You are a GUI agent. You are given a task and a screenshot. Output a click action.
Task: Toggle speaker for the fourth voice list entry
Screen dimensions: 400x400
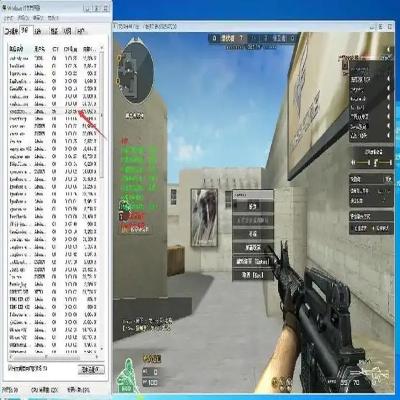point(388,107)
